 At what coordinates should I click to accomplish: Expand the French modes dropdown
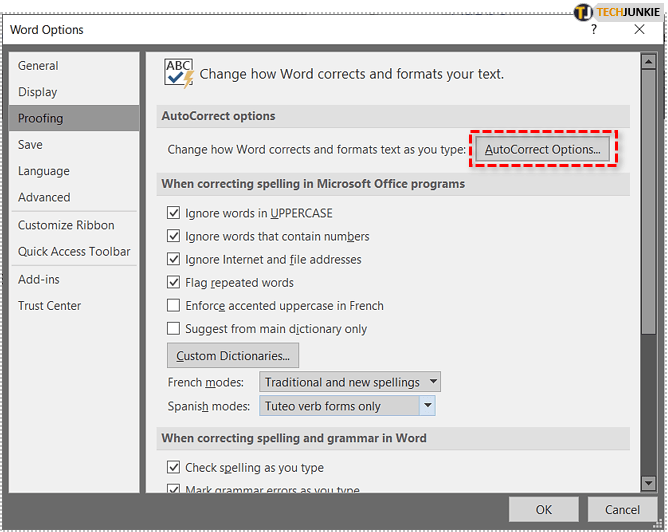431,382
